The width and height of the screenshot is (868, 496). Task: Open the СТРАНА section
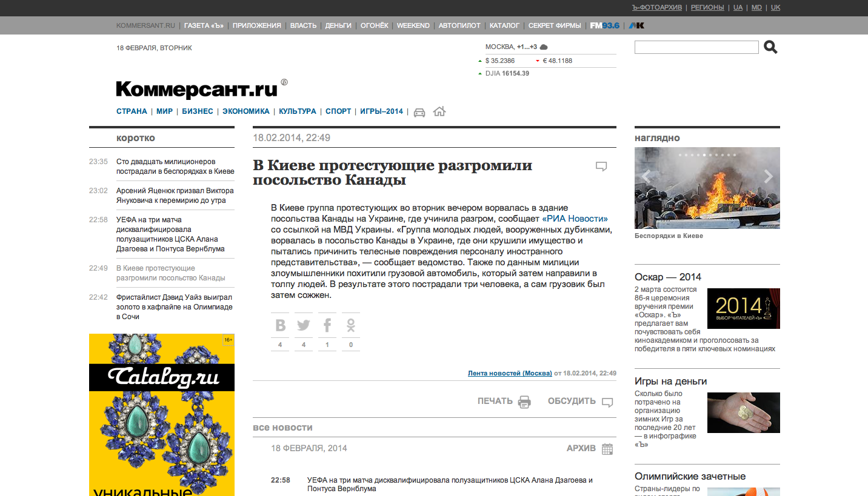pos(132,111)
